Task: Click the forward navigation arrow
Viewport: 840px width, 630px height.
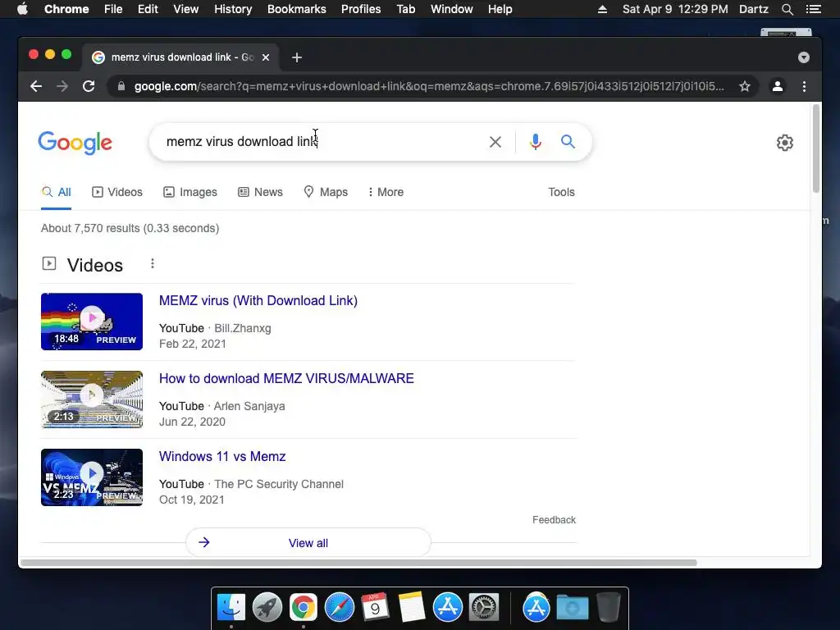Action: click(x=62, y=86)
